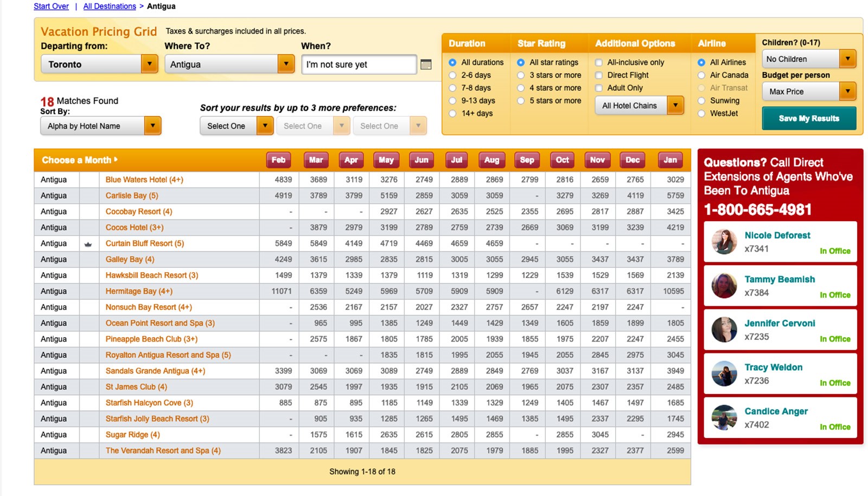868x496 pixels.
Task: Select the Jun month tab
Action: coord(422,160)
